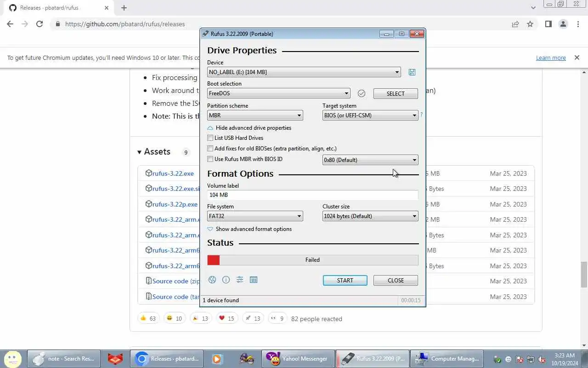Click the blue question mark beside Target system
Viewport: 588px width, 368px height.
click(421, 115)
